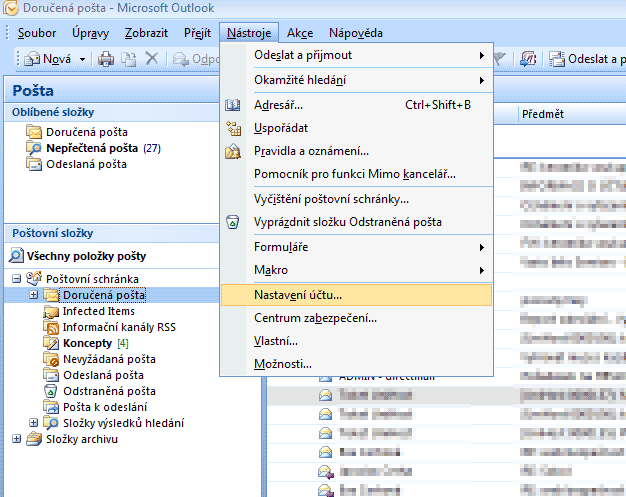This screenshot has height=497, width=626.
Task: Click the Odpovědět reply toolbar button
Action: 196,59
